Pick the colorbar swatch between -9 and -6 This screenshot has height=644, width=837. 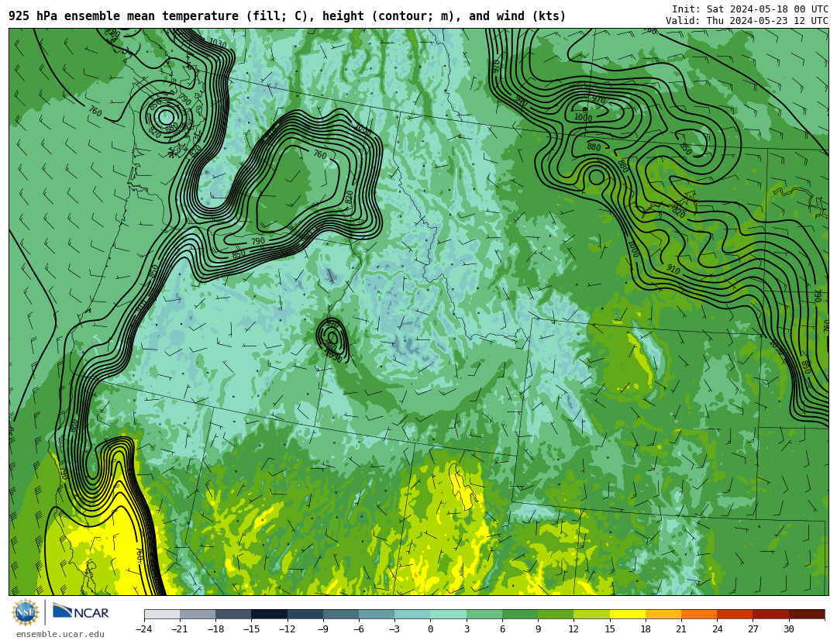(x=341, y=614)
